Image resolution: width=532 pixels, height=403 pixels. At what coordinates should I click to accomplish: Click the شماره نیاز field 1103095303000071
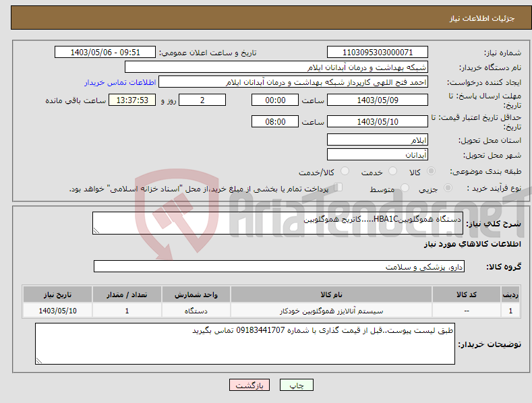(x=378, y=53)
